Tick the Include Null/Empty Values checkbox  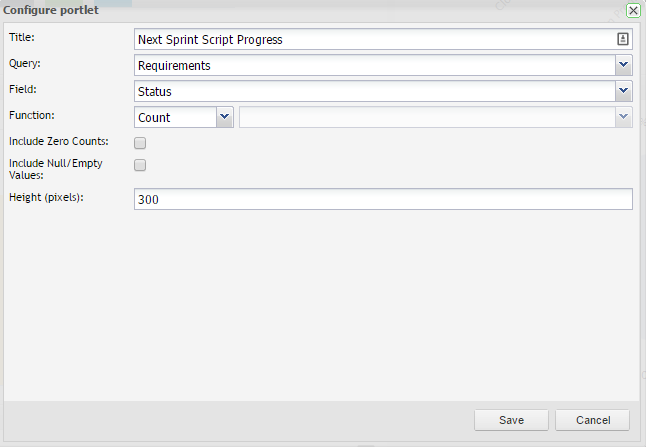[x=140, y=165]
